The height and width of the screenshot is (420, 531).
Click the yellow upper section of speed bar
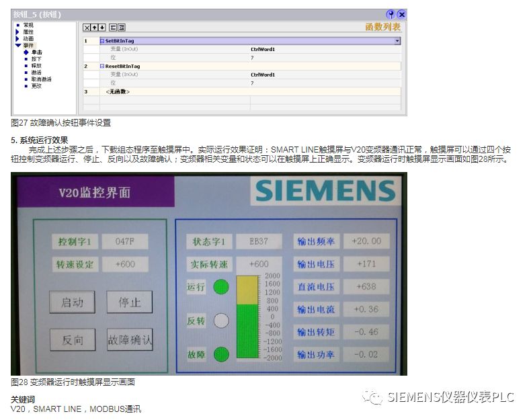coord(247,290)
